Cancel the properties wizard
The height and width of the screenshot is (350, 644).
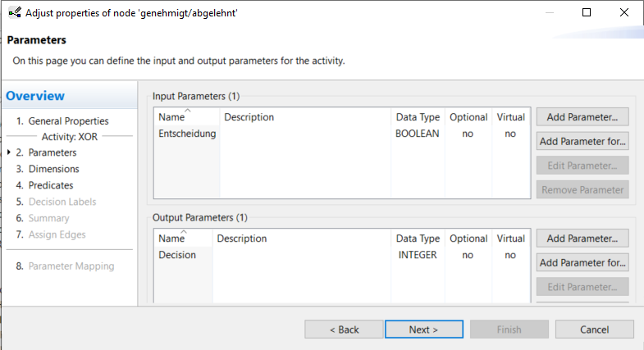(594, 330)
